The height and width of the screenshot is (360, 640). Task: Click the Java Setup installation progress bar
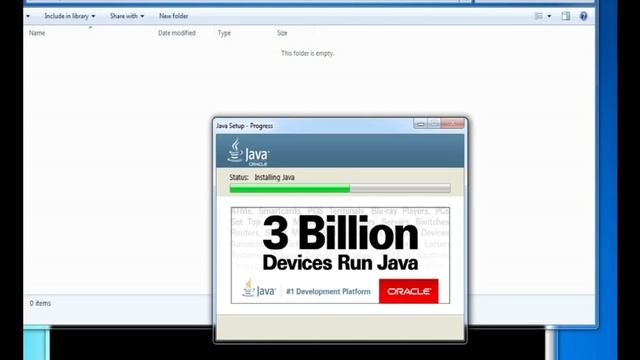click(x=340, y=188)
